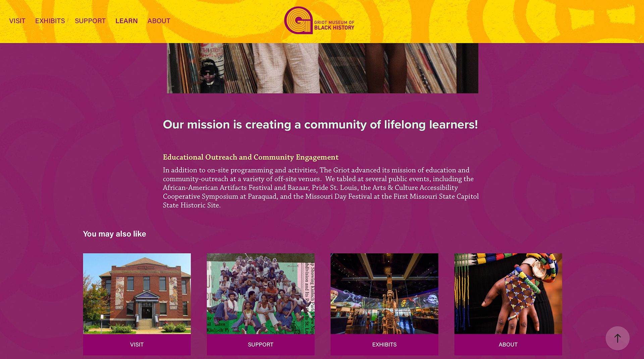Image resolution: width=644 pixels, height=359 pixels.
Task: Click the Griot Museum G logo icon
Action: [298, 20]
